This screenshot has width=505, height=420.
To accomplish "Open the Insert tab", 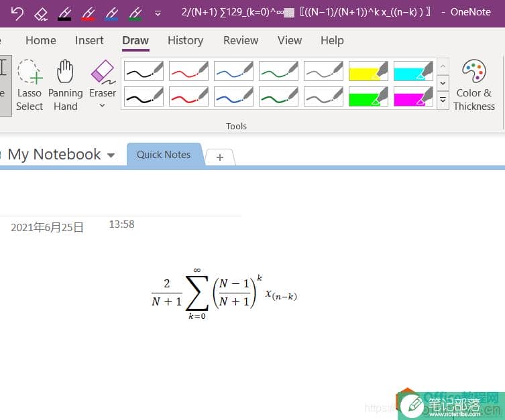I will click(x=89, y=40).
